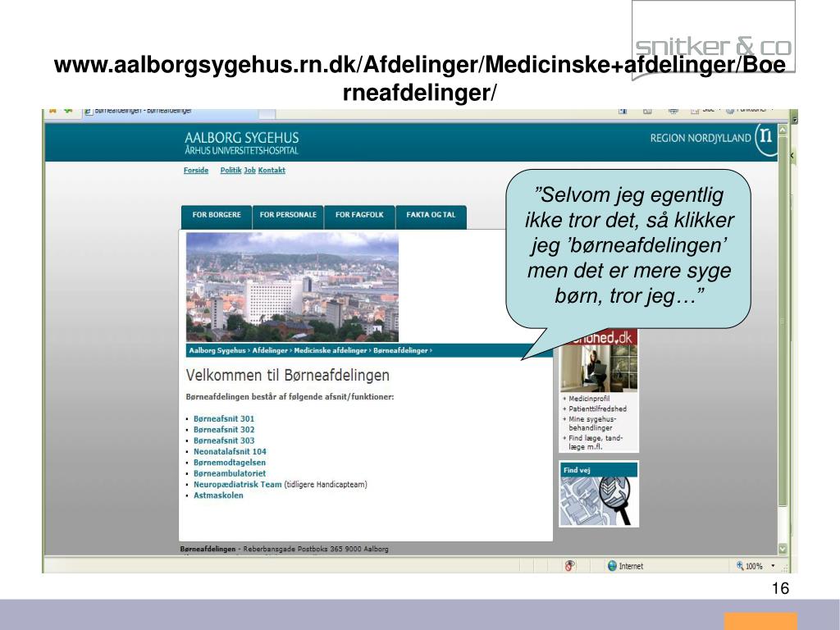Click the 100% zoom level text

click(x=754, y=566)
